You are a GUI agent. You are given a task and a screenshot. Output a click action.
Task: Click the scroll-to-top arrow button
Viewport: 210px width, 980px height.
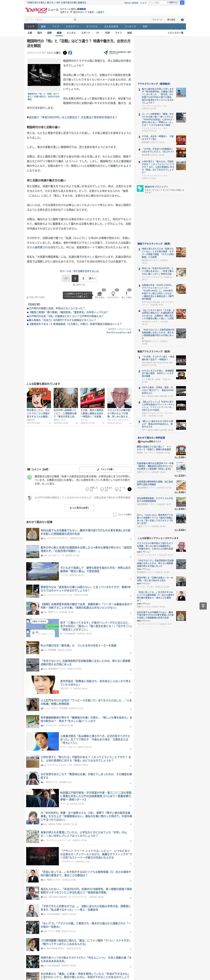point(203,606)
